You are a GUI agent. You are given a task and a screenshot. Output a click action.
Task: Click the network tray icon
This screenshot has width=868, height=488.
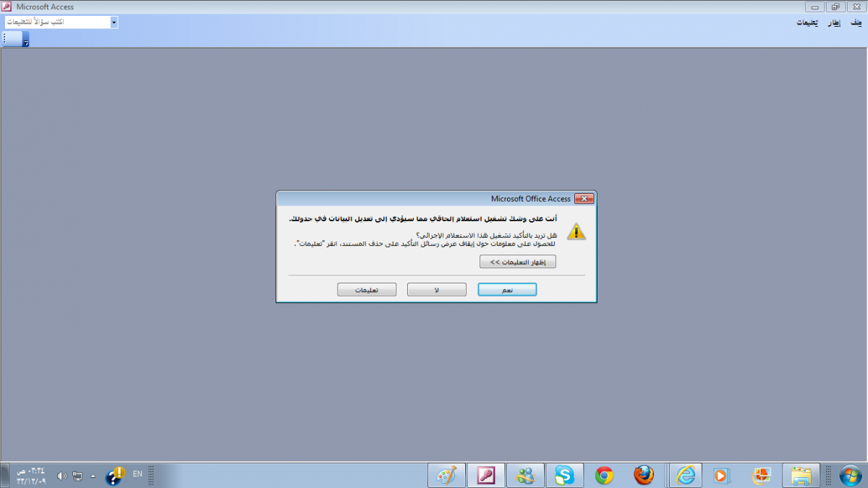(x=78, y=476)
